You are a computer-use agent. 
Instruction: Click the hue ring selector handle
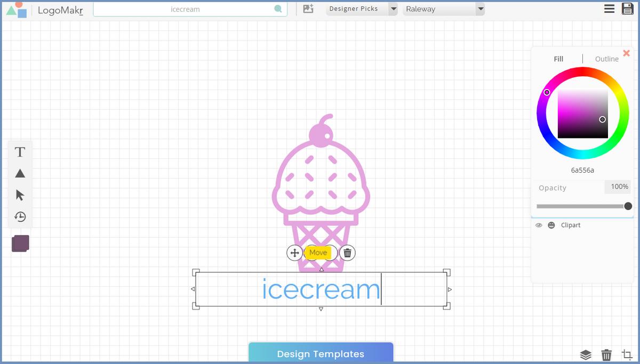[547, 92]
